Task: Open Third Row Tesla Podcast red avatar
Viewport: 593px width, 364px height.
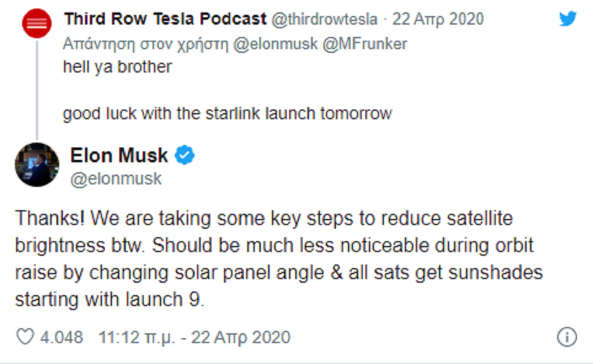Action: (x=37, y=23)
